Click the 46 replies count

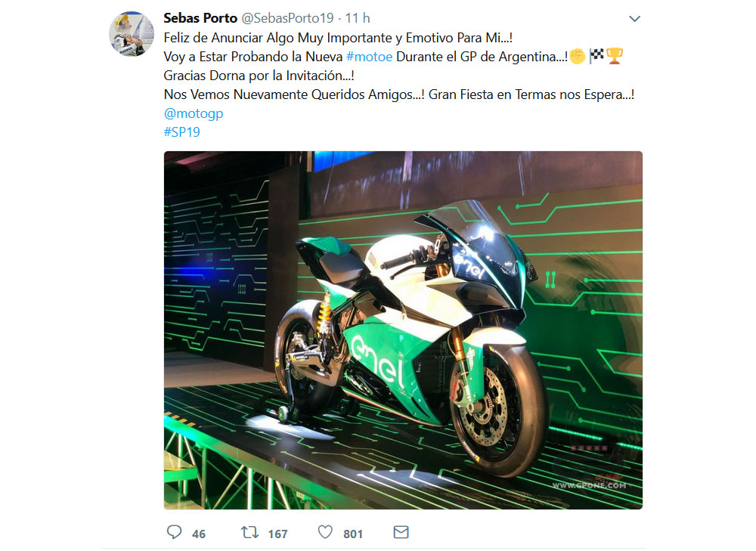199,534
